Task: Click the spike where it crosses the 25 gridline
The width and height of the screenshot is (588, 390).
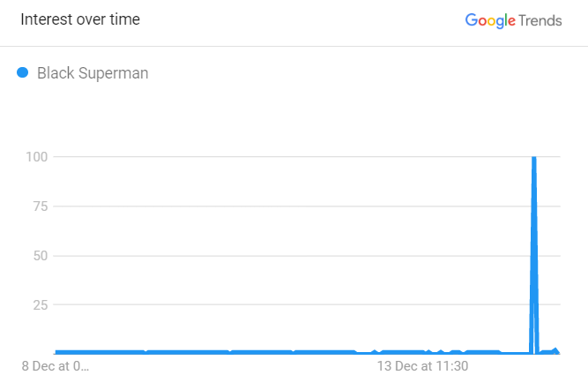Action: point(534,304)
